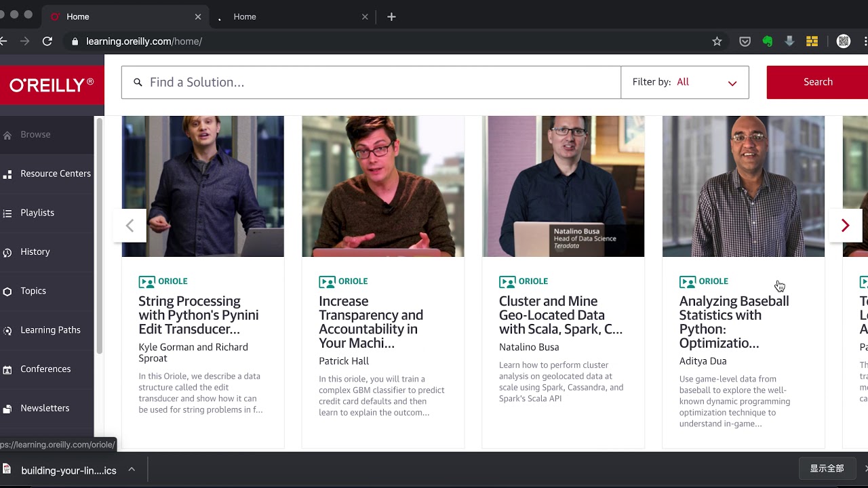Open String Processing with Python's Pynini title
Image resolution: width=868 pixels, height=488 pixels.
point(198,315)
